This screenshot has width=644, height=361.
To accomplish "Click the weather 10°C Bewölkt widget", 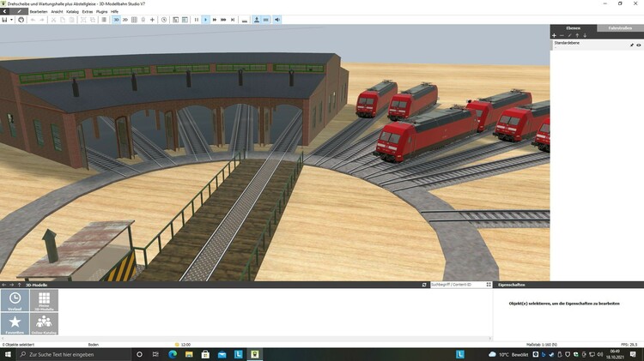I will (508, 354).
